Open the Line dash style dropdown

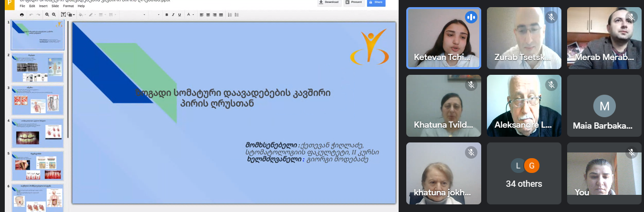click(112, 15)
